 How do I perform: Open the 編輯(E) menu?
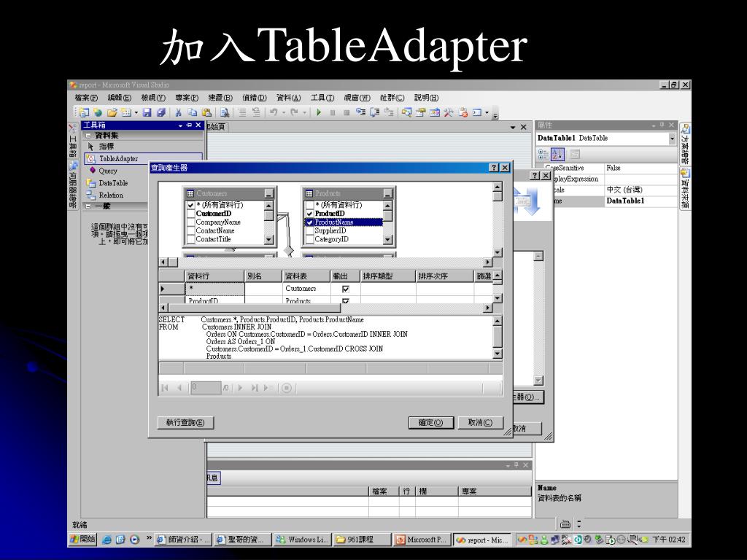(x=119, y=98)
